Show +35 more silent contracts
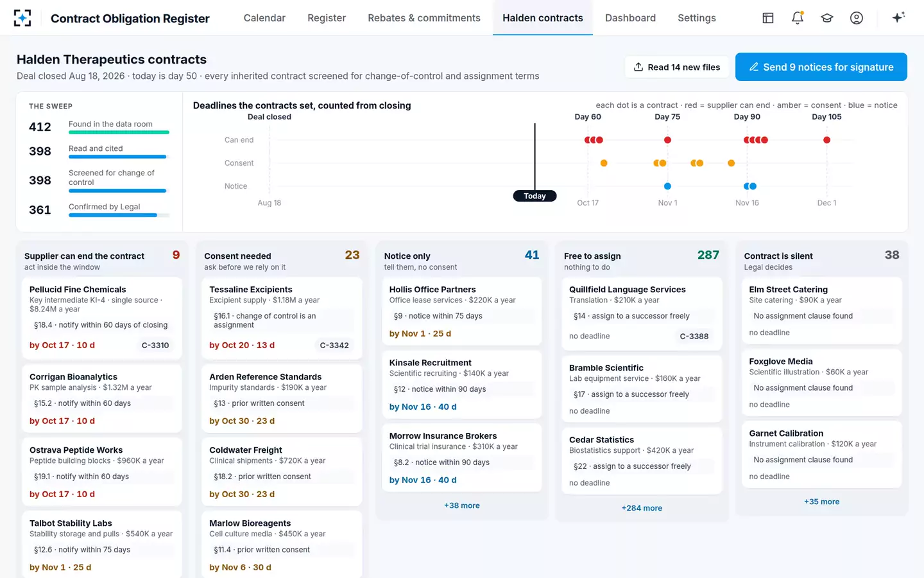 (822, 502)
